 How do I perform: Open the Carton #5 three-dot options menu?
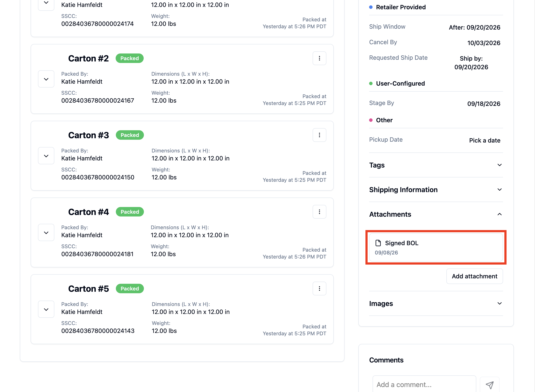[319, 289]
